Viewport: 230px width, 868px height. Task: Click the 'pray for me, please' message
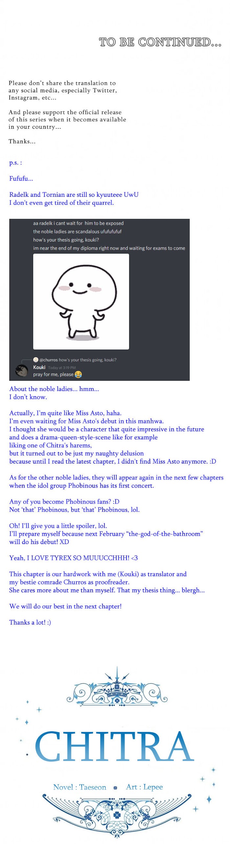[x=53, y=374]
